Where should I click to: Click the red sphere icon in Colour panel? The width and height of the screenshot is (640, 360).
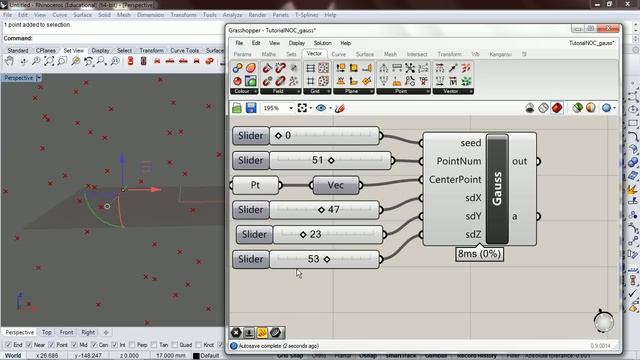[237, 81]
